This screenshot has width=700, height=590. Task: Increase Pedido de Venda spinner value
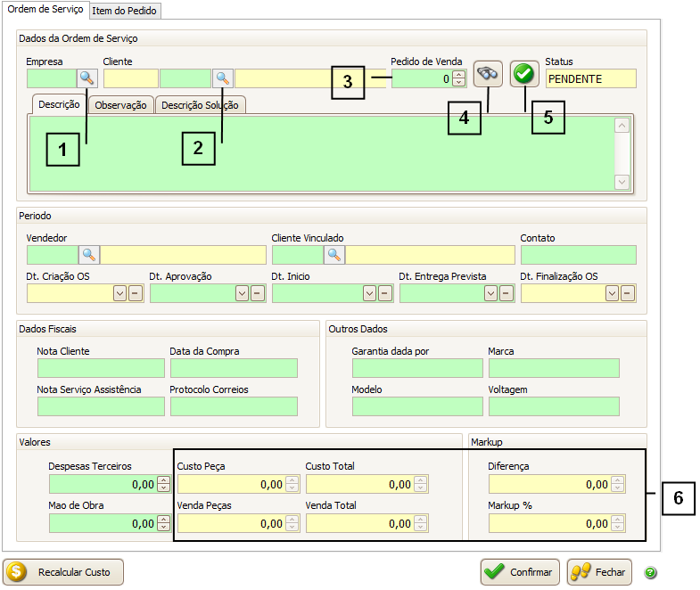click(x=459, y=75)
